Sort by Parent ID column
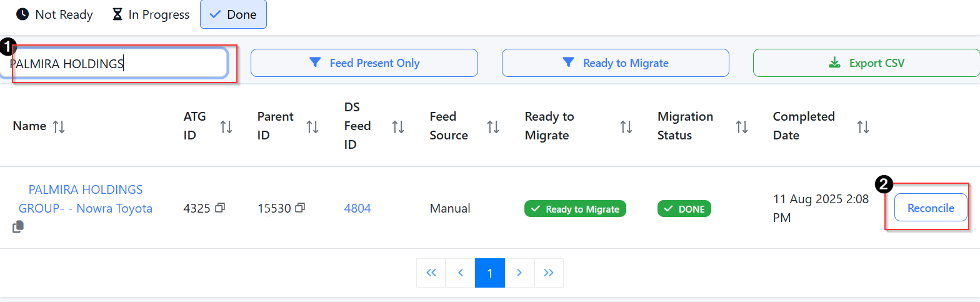980x302 pixels. [x=312, y=127]
